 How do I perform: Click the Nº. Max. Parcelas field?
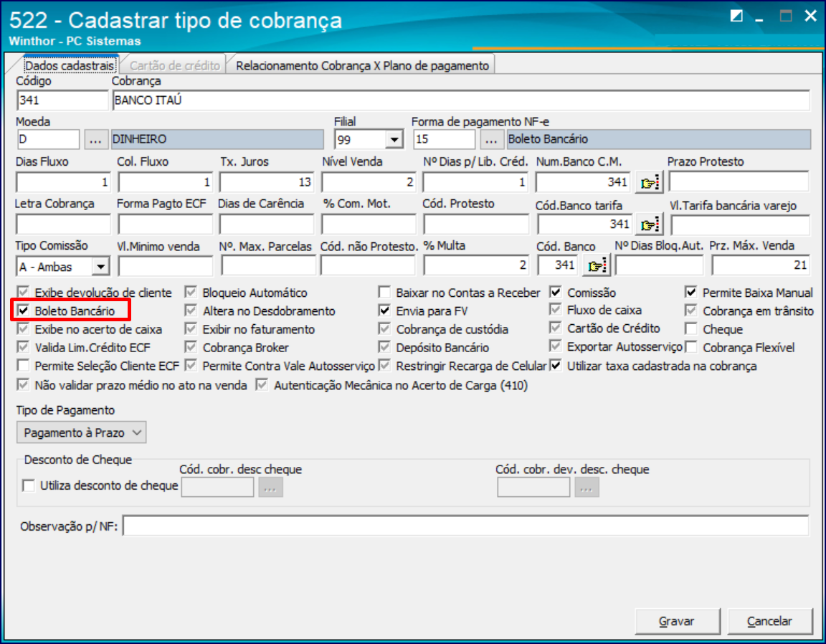[268, 265]
